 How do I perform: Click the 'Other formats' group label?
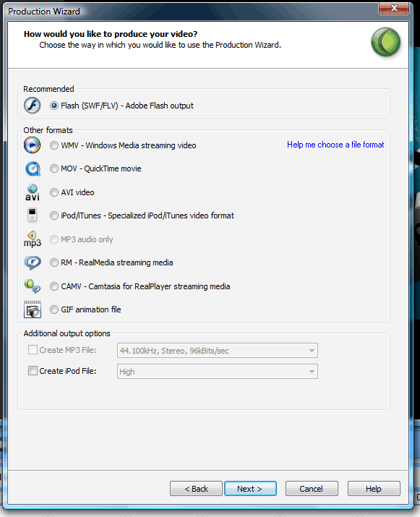48,130
